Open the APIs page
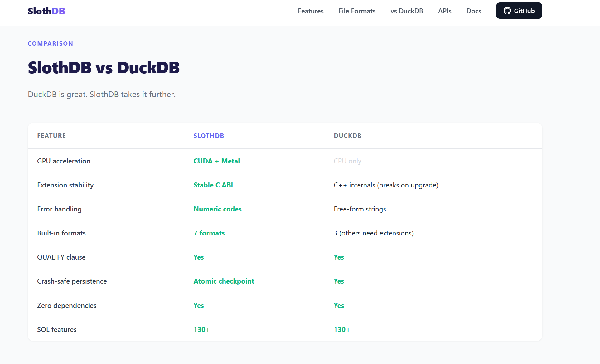600x364 pixels. [445, 11]
